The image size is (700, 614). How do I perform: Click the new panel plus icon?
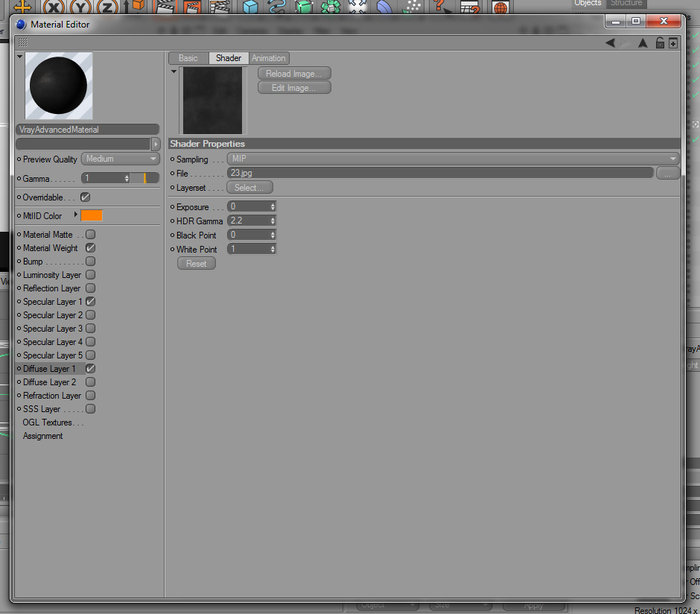click(673, 43)
